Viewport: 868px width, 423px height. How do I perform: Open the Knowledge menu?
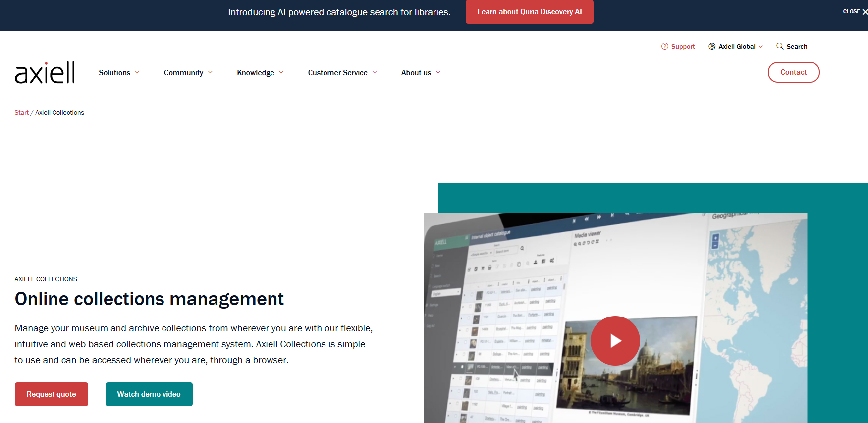[x=256, y=73]
